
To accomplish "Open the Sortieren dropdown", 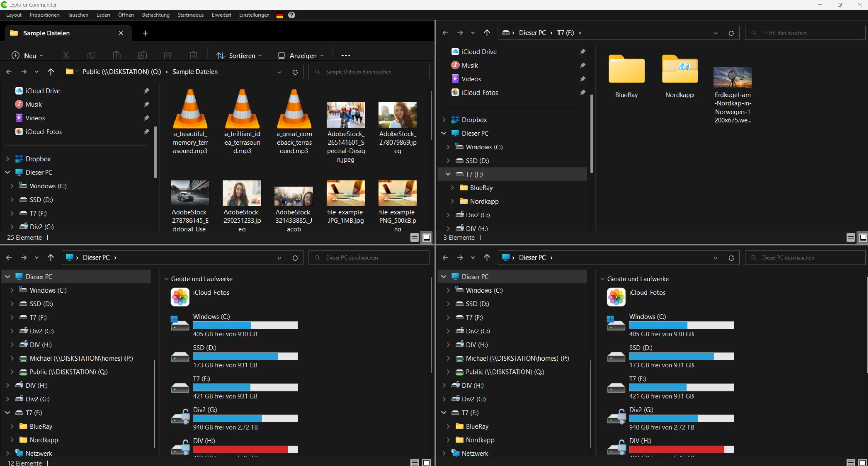I will click(x=239, y=55).
